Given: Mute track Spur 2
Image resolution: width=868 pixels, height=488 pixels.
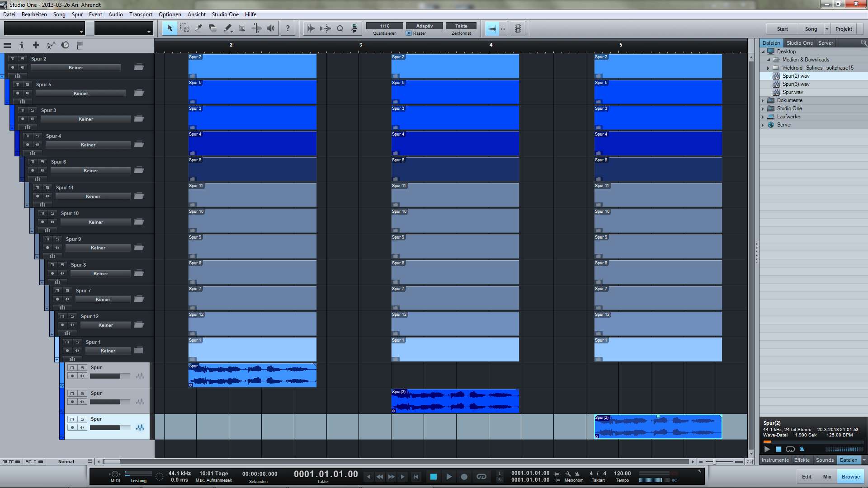Looking at the screenshot, I should click(x=12, y=59).
